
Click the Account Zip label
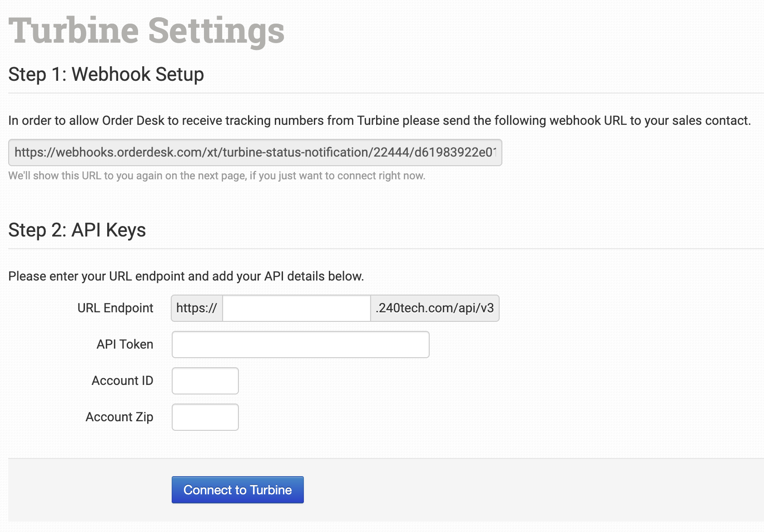(119, 417)
